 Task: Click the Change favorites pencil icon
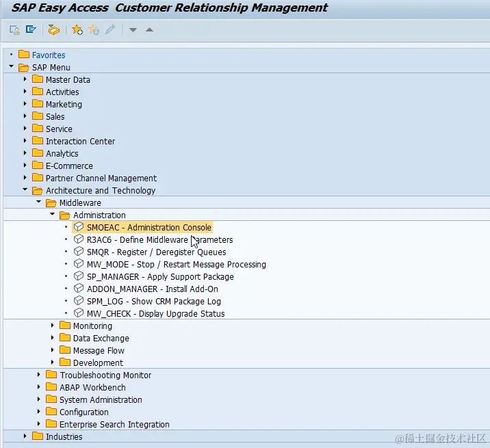tap(110, 29)
